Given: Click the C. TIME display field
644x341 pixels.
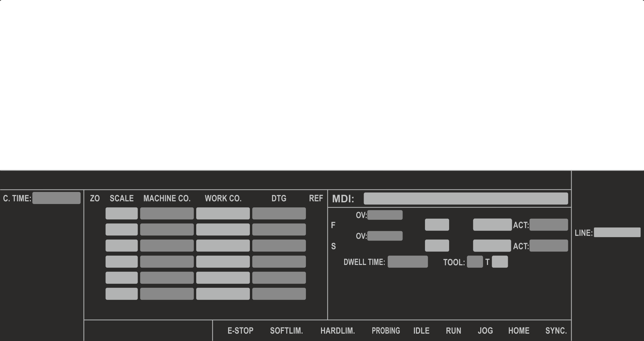Looking at the screenshot, I should tap(56, 198).
